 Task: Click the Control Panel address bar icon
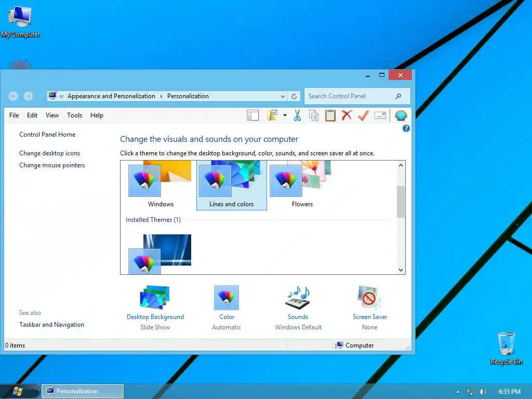[x=52, y=96]
